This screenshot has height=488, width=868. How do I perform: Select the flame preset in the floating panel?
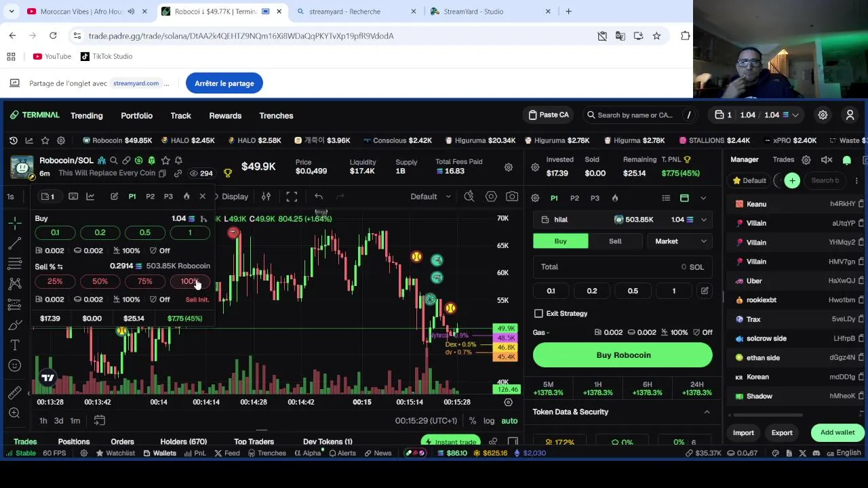[186, 197]
